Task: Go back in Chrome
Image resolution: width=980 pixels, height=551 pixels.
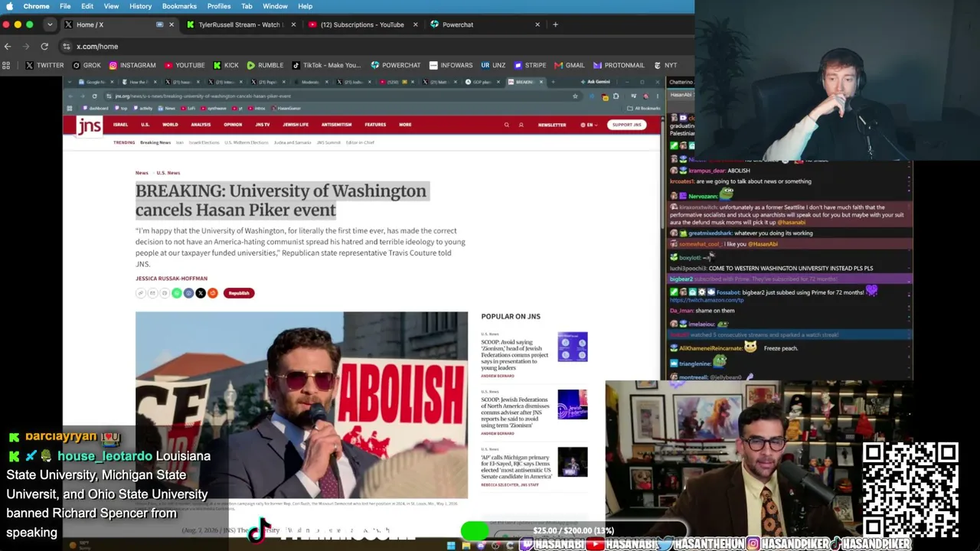Action: tap(8, 47)
